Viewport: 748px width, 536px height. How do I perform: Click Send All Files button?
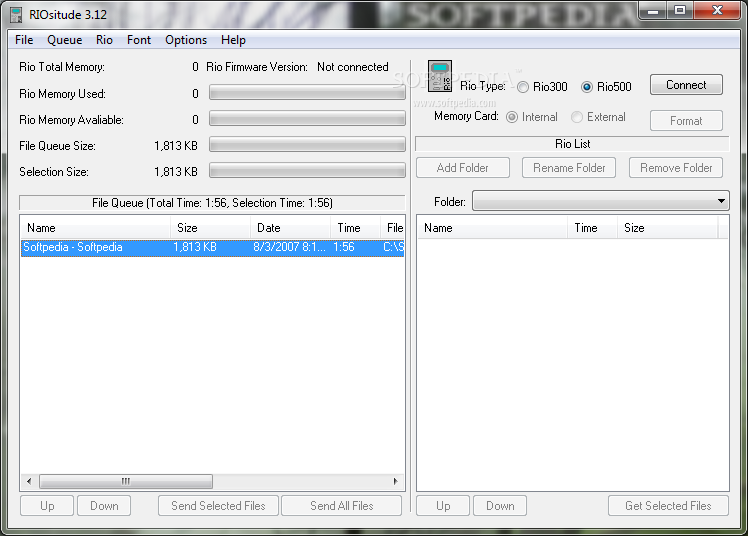click(342, 505)
